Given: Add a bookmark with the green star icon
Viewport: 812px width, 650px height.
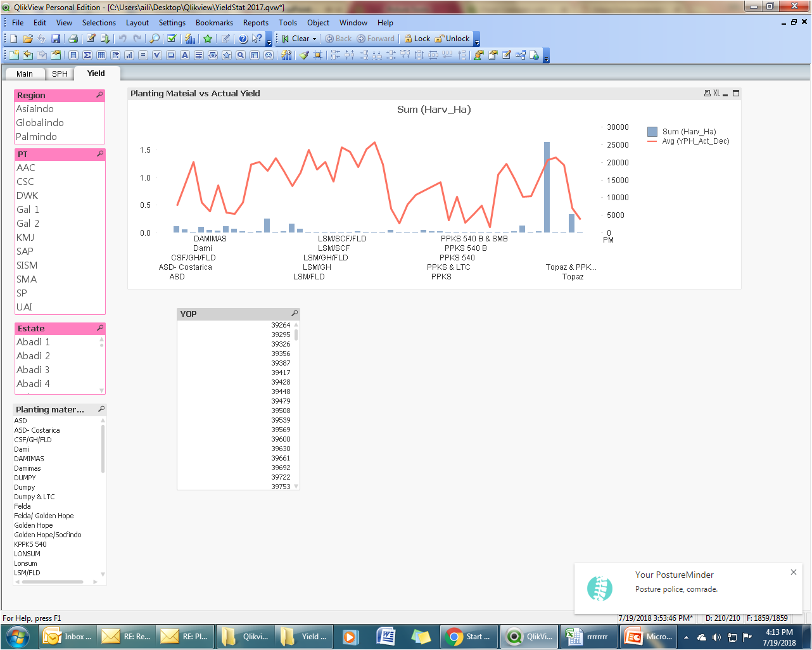Looking at the screenshot, I should [x=208, y=39].
